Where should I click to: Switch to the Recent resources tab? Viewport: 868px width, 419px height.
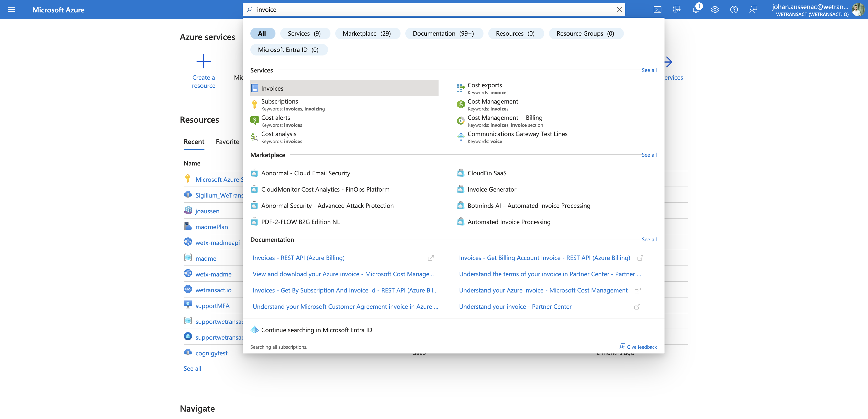[194, 142]
